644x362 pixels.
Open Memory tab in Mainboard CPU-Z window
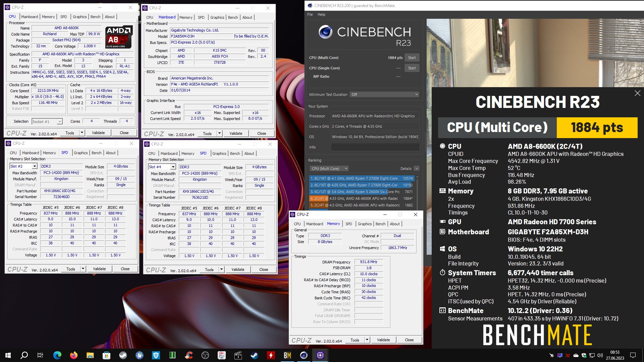[186, 17]
